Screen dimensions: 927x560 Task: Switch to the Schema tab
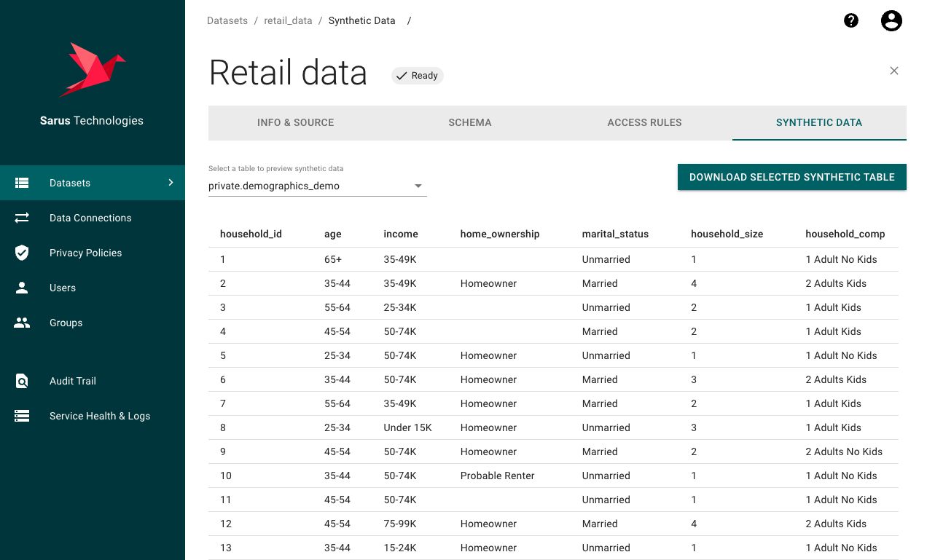pos(470,122)
